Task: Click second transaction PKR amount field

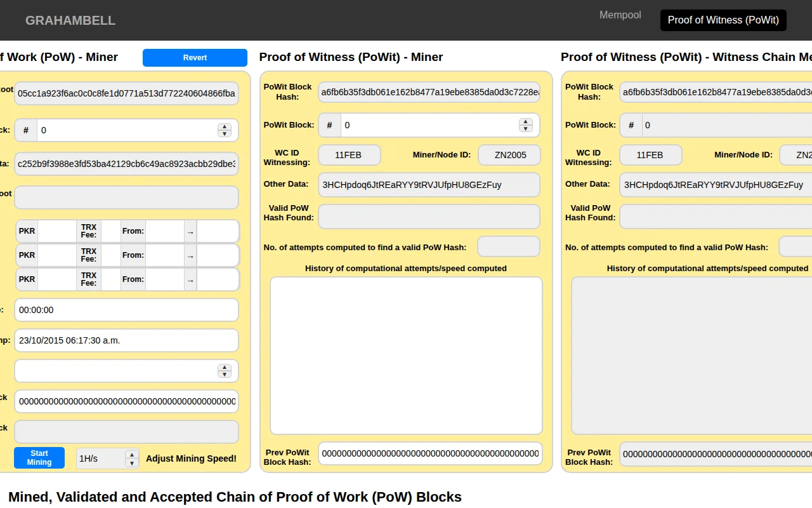Action: 57,255
